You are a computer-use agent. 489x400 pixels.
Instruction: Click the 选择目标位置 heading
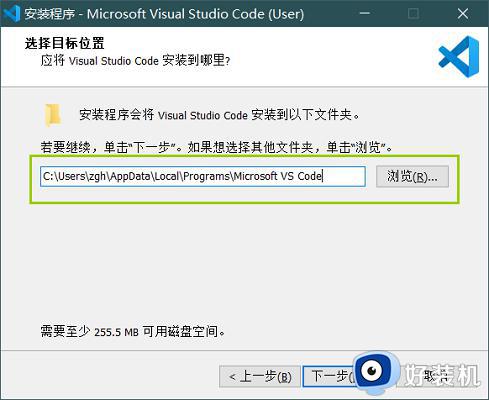tap(64, 43)
